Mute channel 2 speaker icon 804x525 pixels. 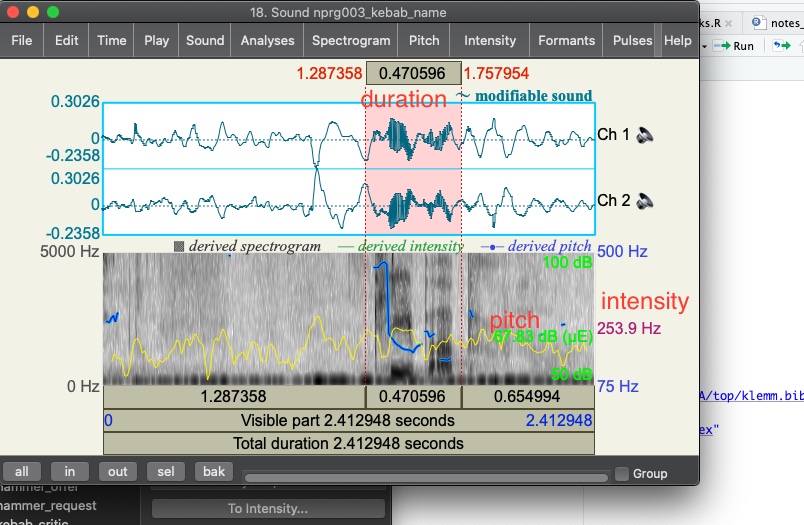tap(646, 201)
